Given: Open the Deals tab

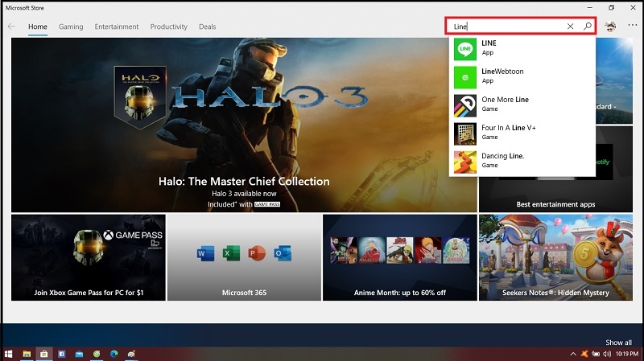Looking at the screenshot, I should tap(208, 27).
